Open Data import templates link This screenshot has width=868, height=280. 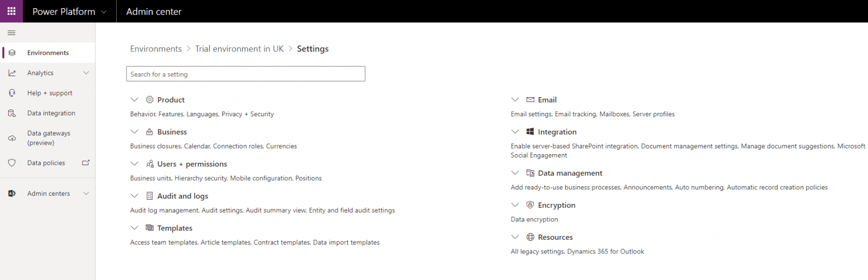click(x=346, y=242)
